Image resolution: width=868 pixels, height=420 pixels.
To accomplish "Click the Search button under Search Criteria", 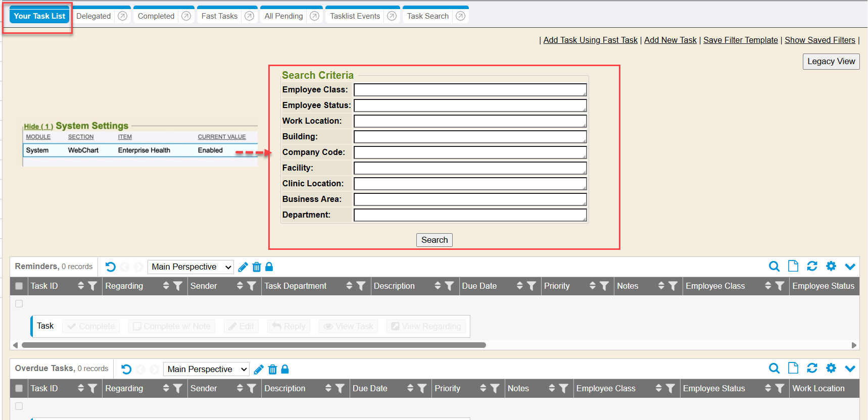I will tap(434, 240).
